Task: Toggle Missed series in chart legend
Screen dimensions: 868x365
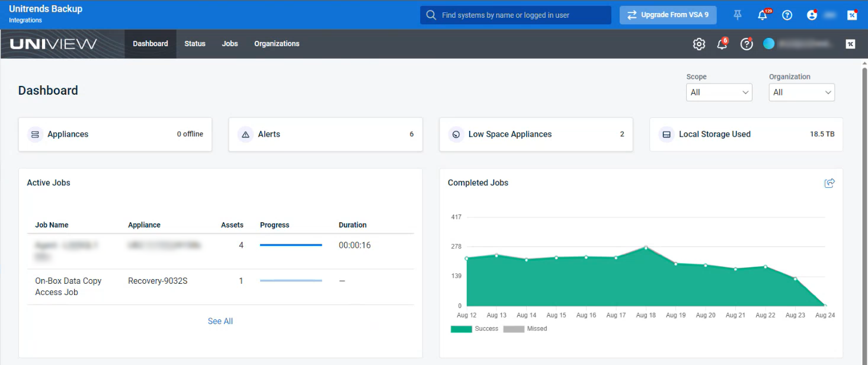Action: click(526, 329)
